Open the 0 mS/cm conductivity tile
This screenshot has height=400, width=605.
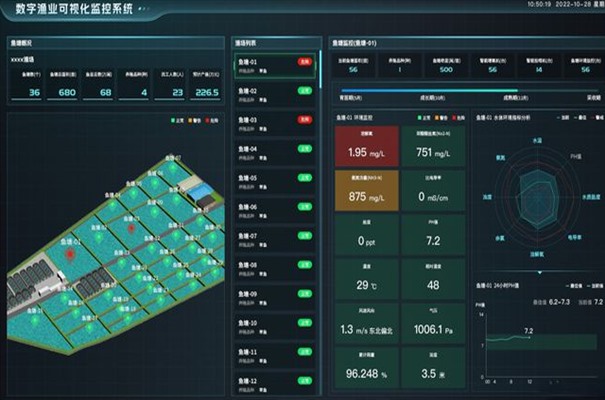(x=433, y=191)
